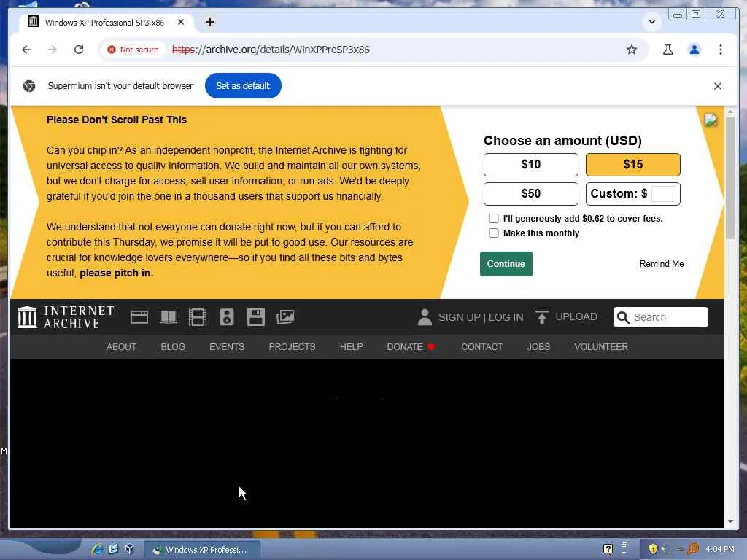
Task: Close the donation banner
Action: (711, 120)
